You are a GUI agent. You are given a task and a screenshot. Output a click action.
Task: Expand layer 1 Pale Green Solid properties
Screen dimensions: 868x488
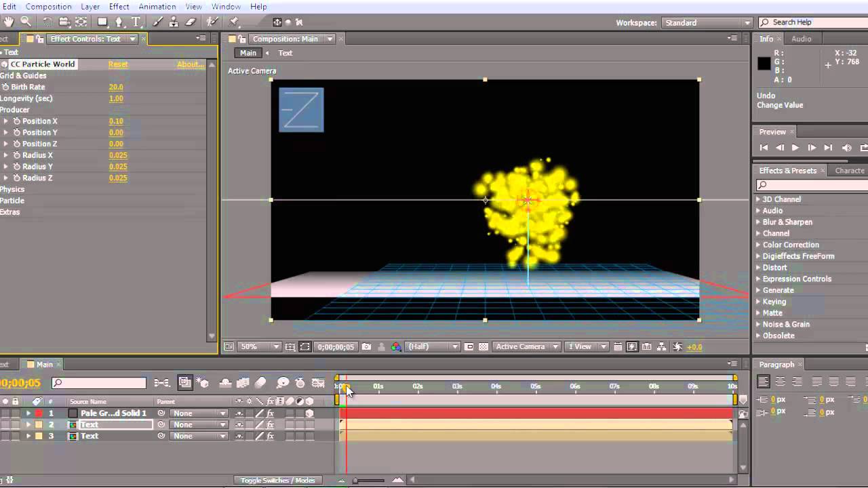[28, 413]
